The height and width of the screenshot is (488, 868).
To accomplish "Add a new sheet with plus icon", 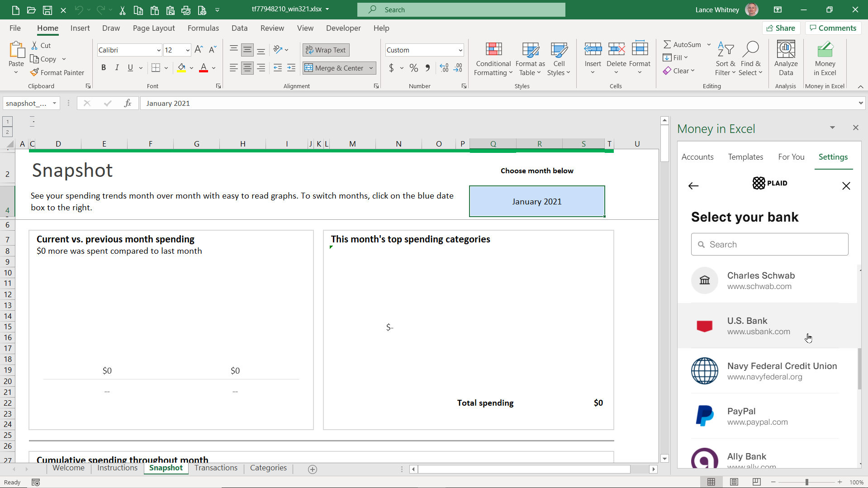I will (x=313, y=469).
